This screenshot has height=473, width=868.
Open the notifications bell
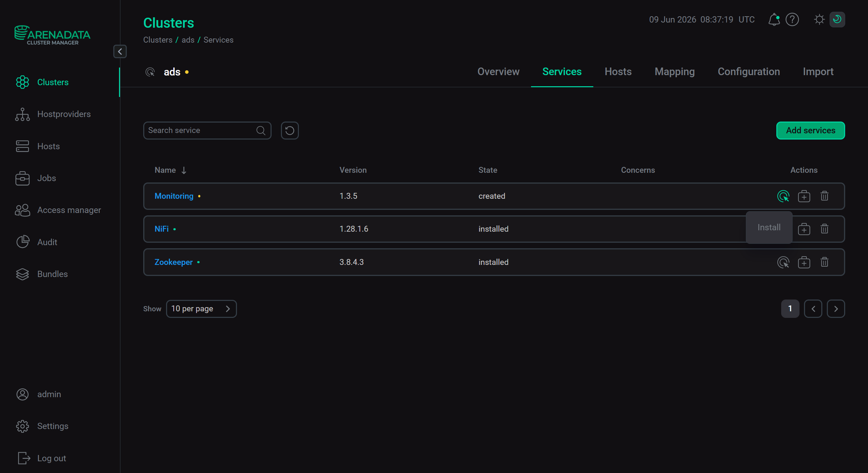(774, 19)
